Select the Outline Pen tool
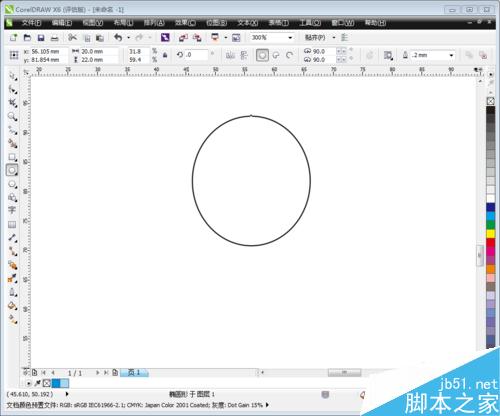The image size is (500, 416). pos(12,292)
